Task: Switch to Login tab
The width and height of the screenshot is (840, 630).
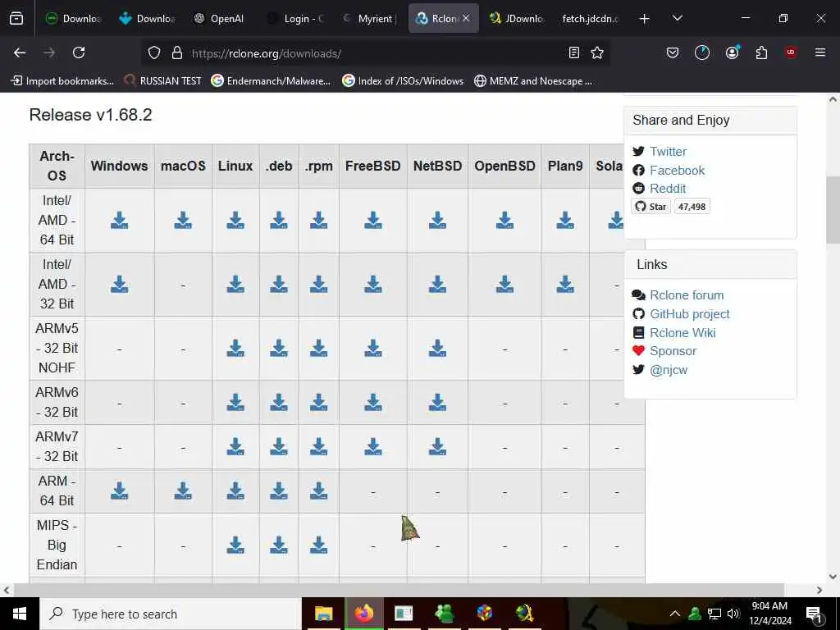Action: [295, 19]
